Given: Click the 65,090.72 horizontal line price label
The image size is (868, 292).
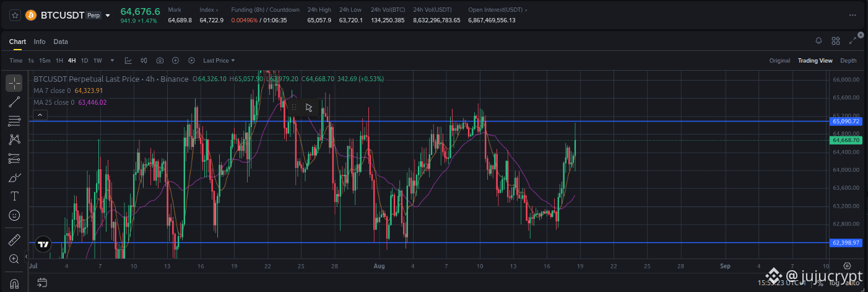Looking at the screenshot, I should [846, 122].
